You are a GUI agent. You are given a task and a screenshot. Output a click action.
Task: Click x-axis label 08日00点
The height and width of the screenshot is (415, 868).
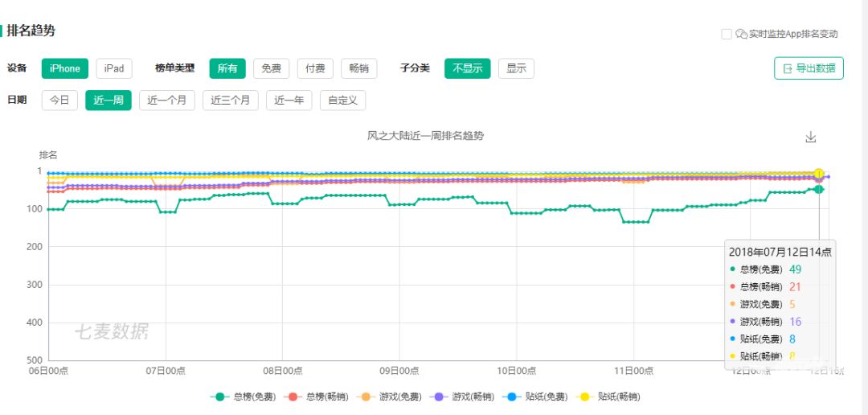coord(282,371)
